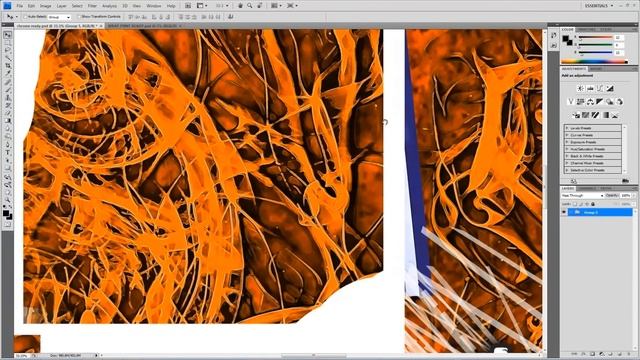Click the color spectrum ramp in Color panel
This screenshot has width=640, height=360.
594,62
